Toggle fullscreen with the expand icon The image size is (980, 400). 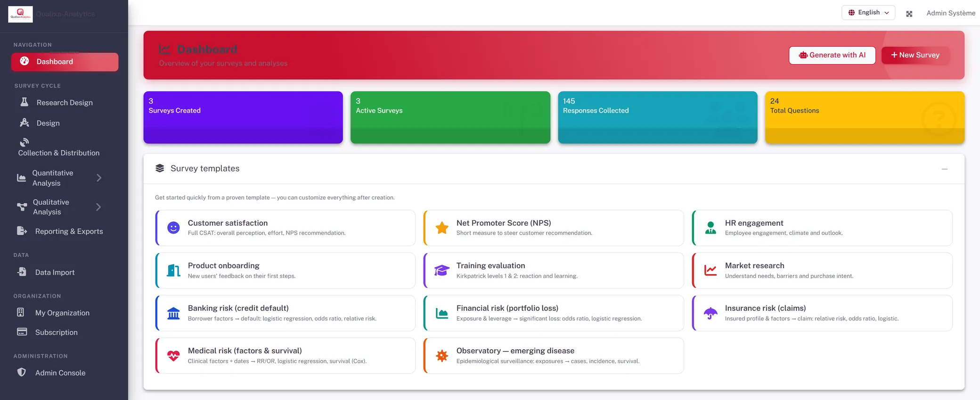(x=909, y=14)
